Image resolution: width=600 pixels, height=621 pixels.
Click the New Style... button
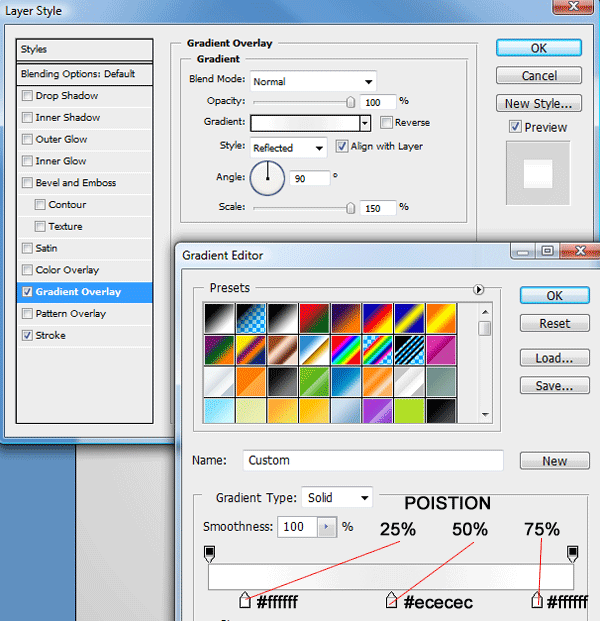click(539, 103)
